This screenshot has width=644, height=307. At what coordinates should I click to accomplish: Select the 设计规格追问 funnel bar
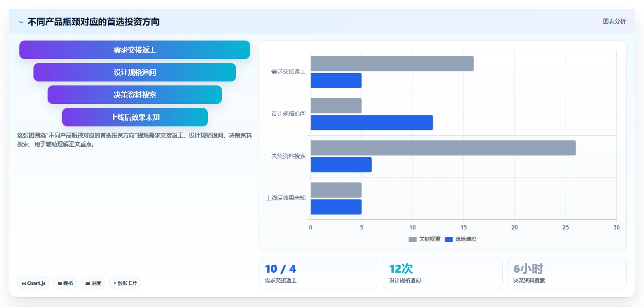point(135,72)
